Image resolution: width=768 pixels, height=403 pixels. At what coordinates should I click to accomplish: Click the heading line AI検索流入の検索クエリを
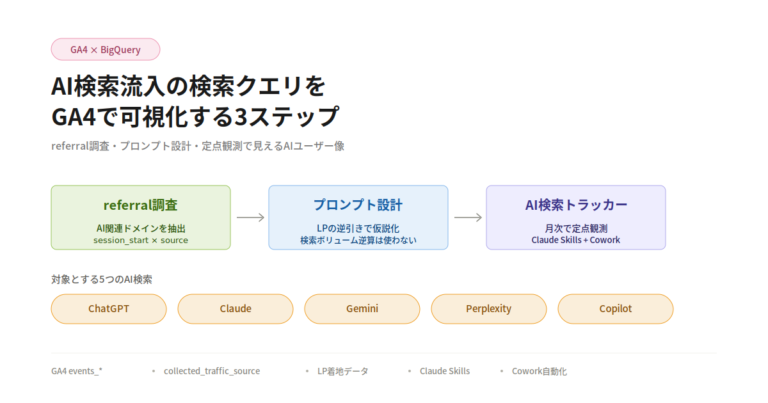[x=189, y=86]
